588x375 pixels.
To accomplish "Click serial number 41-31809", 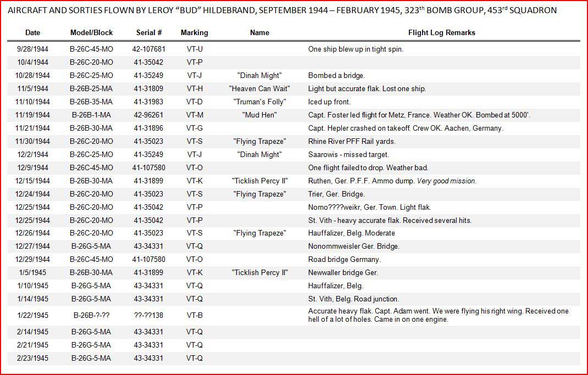I will [x=148, y=88].
